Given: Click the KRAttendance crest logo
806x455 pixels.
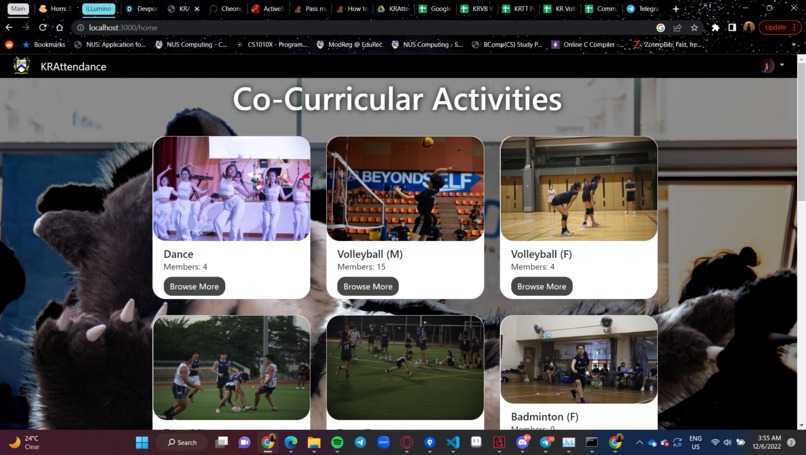Looking at the screenshot, I should [21, 66].
